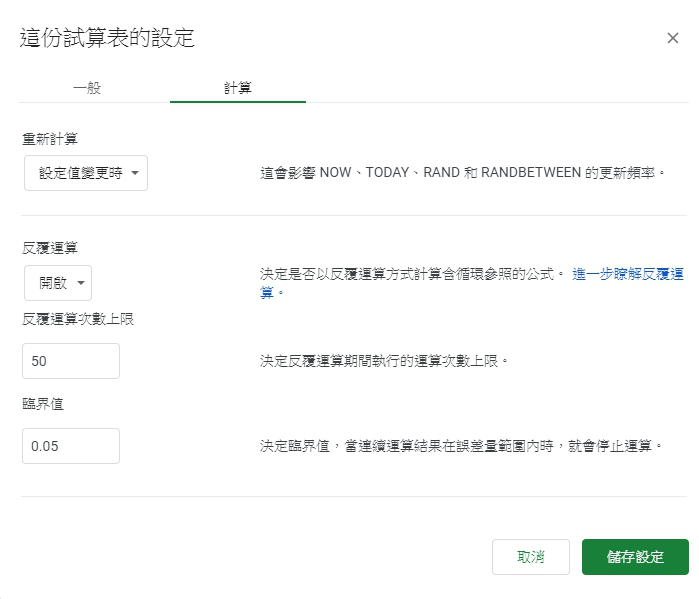The width and height of the screenshot is (699, 599).
Task: Click the 決定反覆運算期間執行的運算次數上限 description
Action: (384, 361)
